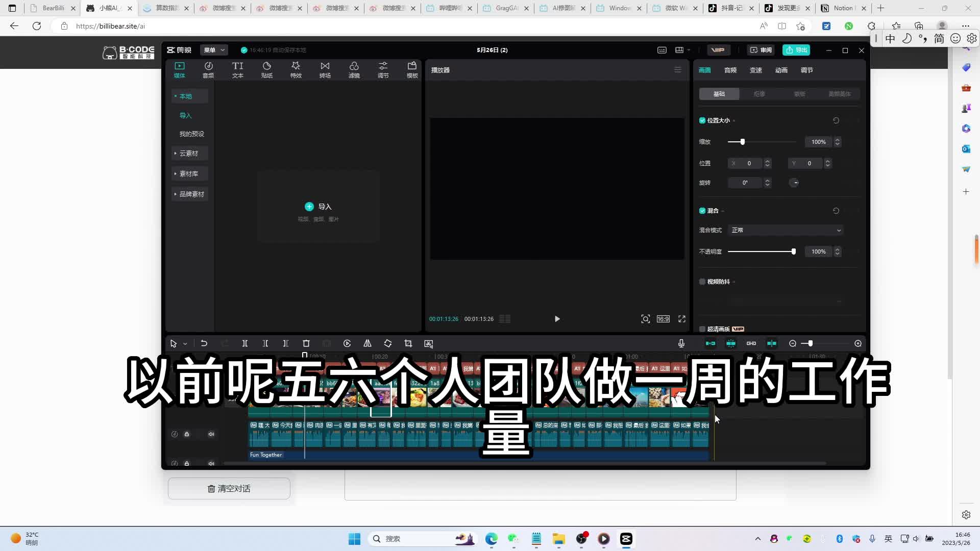Toggle the 位置大小 checkbox
The width and height of the screenshot is (980, 551).
[702, 121]
